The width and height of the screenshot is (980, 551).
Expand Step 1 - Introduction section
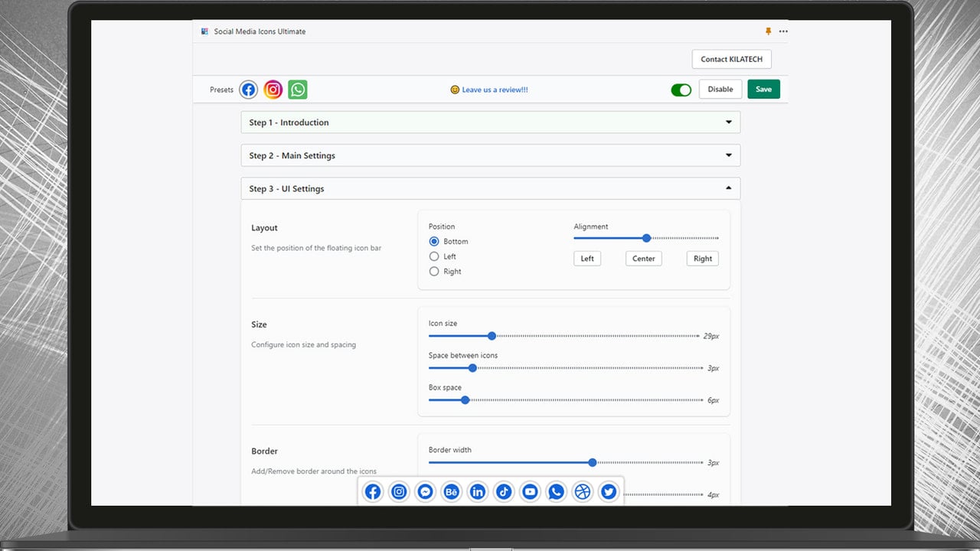491,122
